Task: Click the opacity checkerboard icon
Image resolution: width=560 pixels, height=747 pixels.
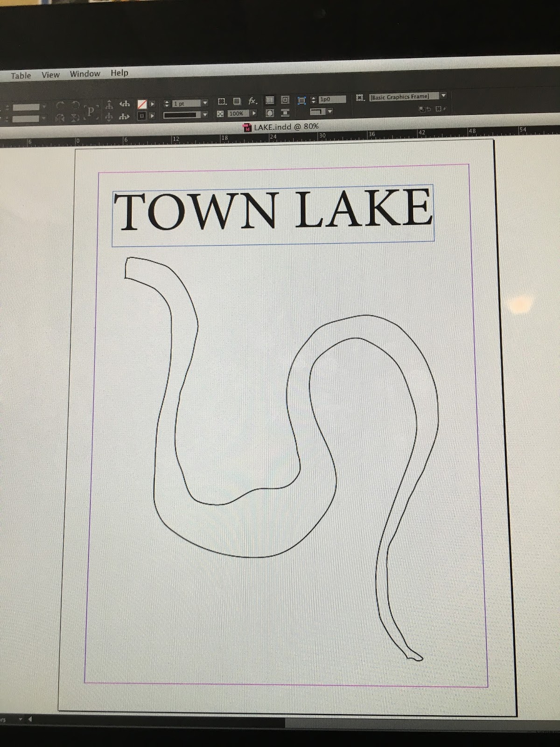Action: (x=220, y=114)
